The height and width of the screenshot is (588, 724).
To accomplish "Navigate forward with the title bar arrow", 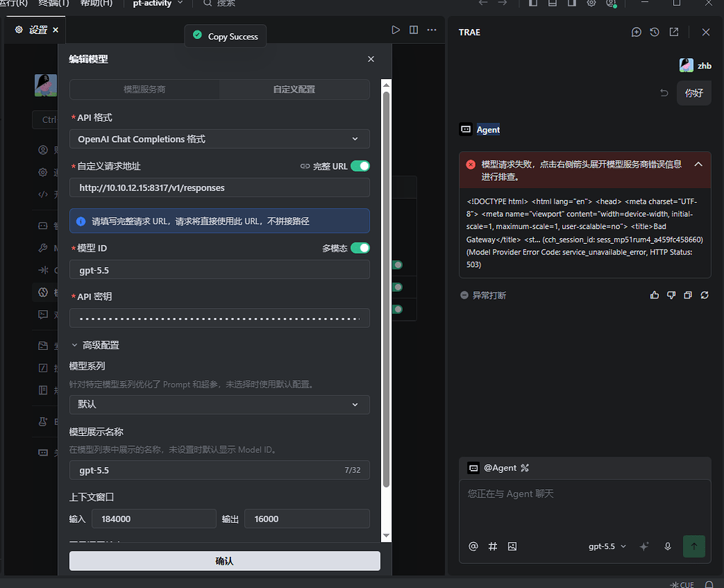I will [503, 3].
